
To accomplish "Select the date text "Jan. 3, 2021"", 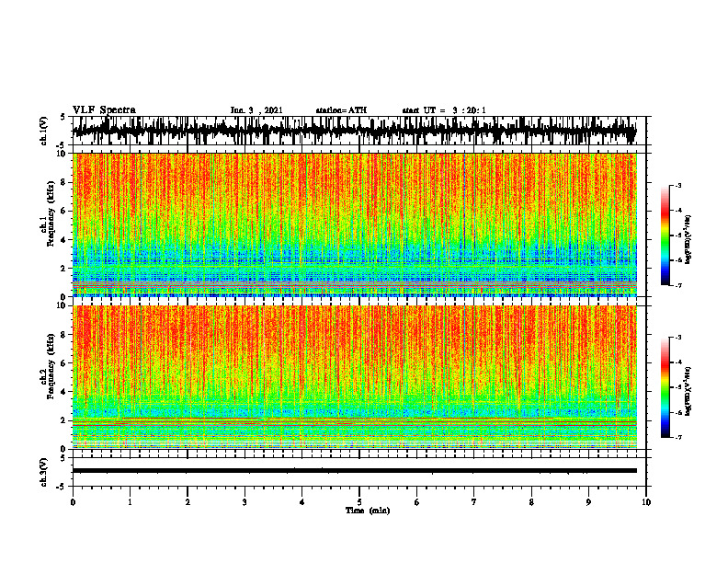I will [256, 110].
